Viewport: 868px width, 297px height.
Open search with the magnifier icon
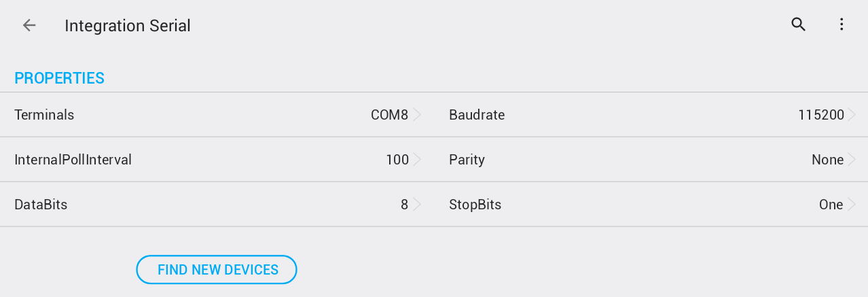pyautogui.click(x=798, y=25)
